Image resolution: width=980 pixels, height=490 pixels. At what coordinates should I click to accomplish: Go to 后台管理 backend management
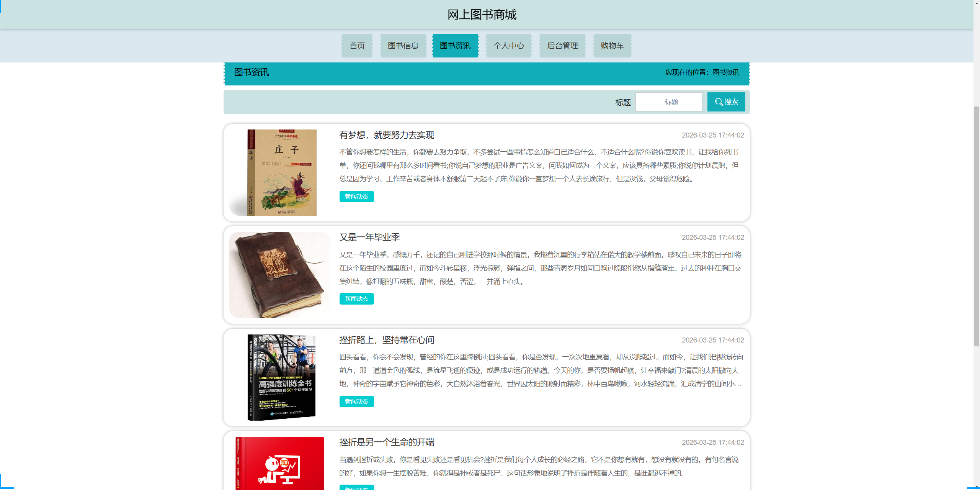pyautogui.click(x=562, y=45)
